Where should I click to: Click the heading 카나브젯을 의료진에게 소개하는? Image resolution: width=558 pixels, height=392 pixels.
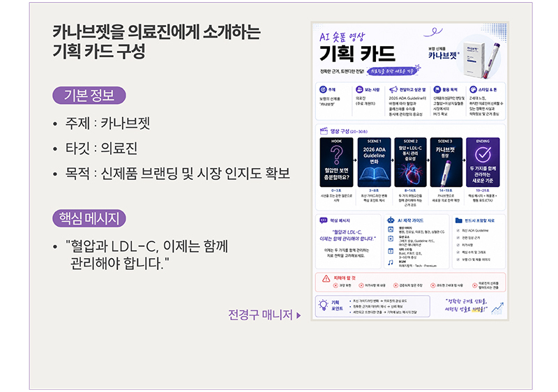click(x=157, y=32)
